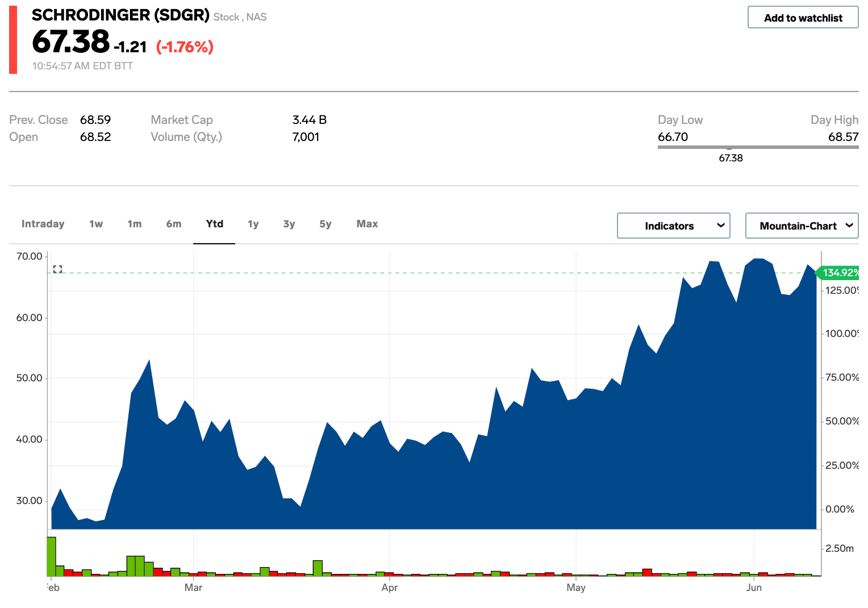Switch to the Intraday chart tab

(43, 224)
